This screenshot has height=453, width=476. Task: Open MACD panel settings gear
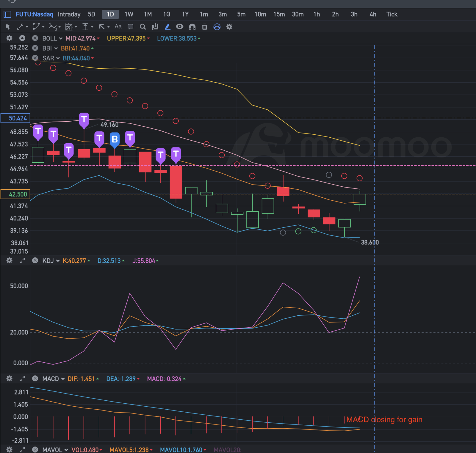coord(10,379)
